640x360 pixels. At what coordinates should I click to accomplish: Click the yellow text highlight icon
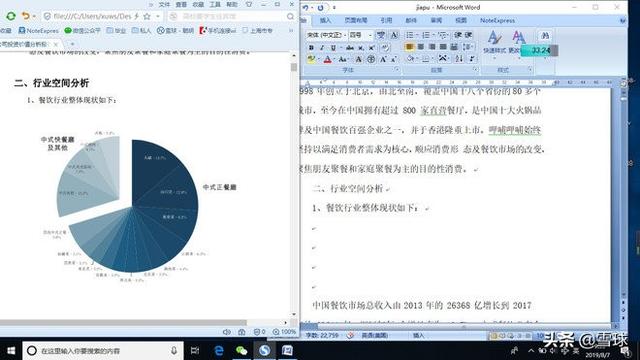(x=311, y=60)
